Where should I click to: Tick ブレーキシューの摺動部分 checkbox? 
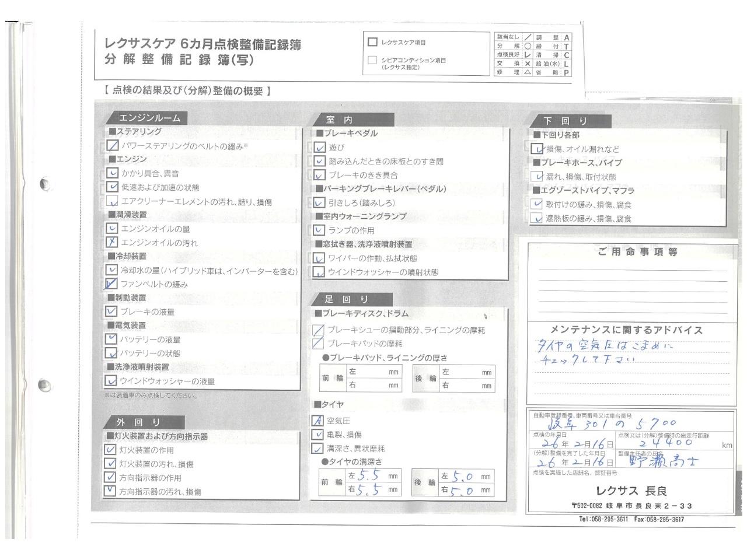pyautogui.click(x=318, y=330)
